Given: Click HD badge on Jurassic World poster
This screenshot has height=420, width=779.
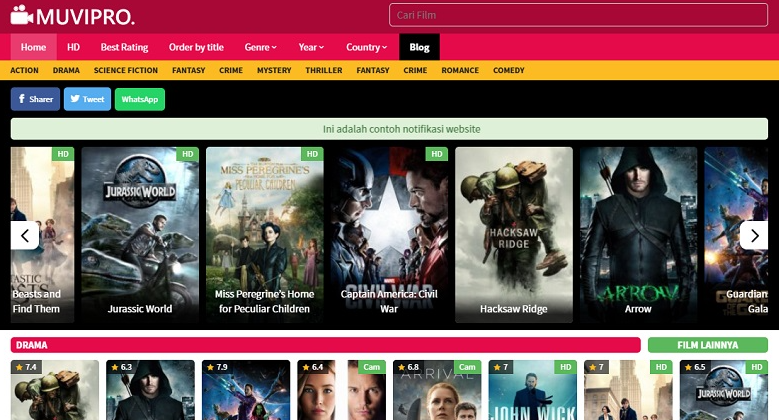Looking at the screenshot, I should tap(187, 154).
